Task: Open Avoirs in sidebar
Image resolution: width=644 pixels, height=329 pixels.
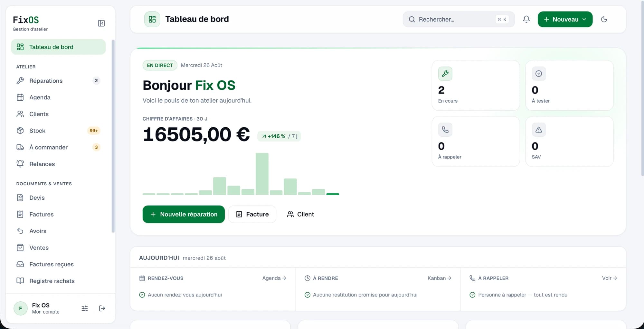Action: point(58,231)
